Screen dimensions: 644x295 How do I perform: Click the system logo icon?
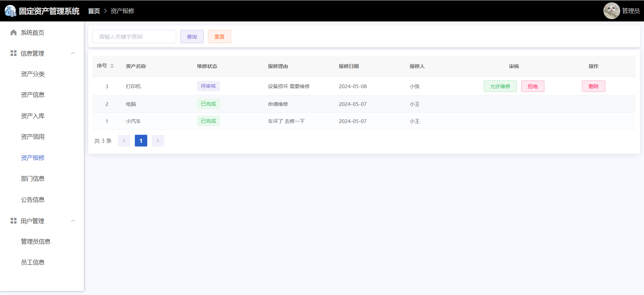10,11
